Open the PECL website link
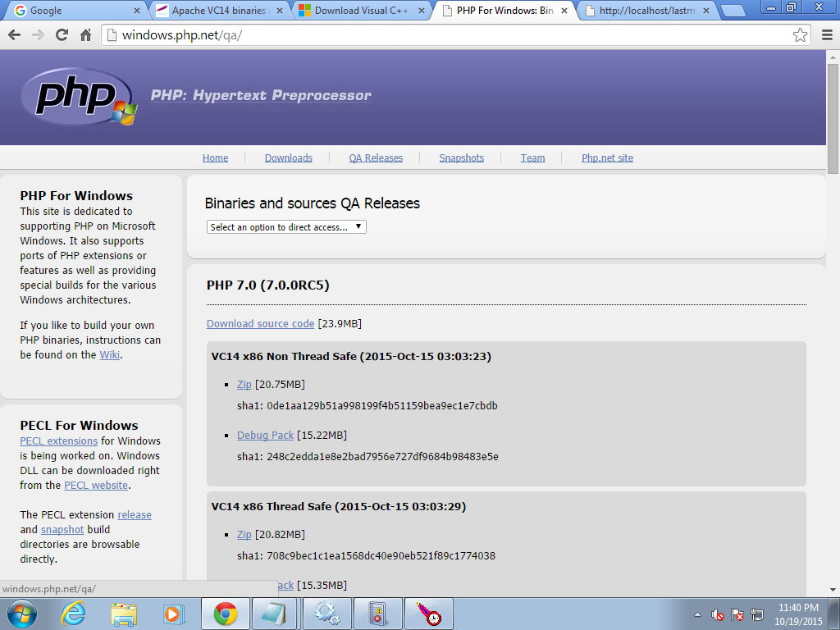840x630 pixels. (x=96, y=486)
